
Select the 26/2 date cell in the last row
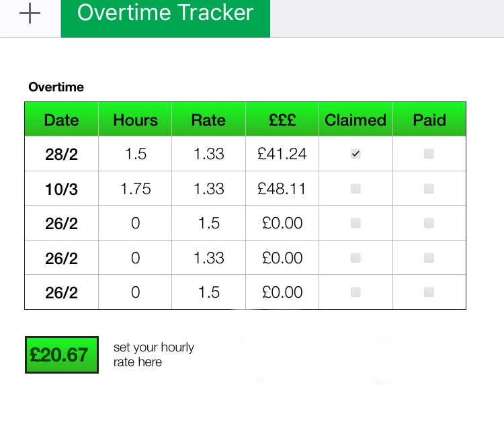pos(61,292)
